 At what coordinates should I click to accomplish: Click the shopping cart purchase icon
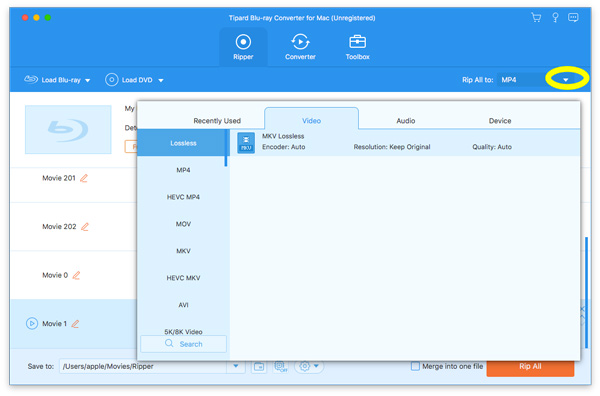[536, 17]
